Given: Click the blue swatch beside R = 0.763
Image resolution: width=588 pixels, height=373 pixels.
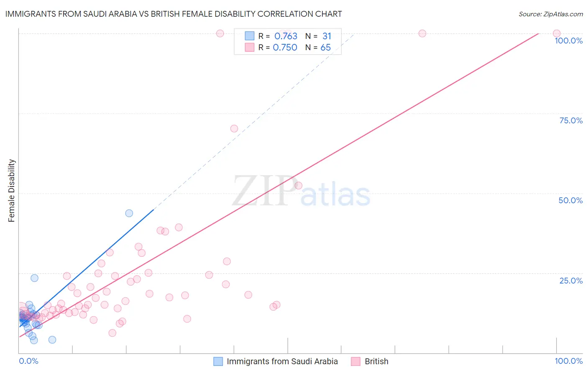Looking at the screenshot, I should click(250, 36).
